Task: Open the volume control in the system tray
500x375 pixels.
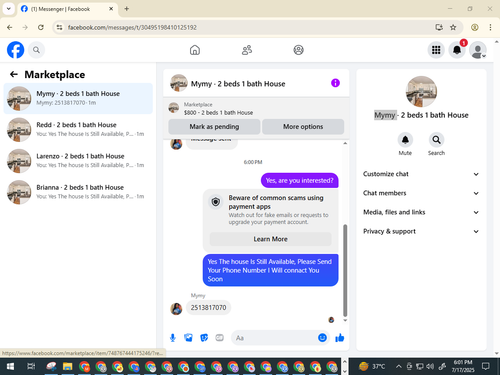Action: click(430, 367)
